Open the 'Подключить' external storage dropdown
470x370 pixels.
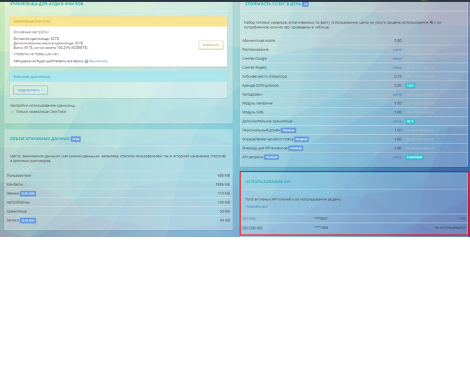pos(30,90)
